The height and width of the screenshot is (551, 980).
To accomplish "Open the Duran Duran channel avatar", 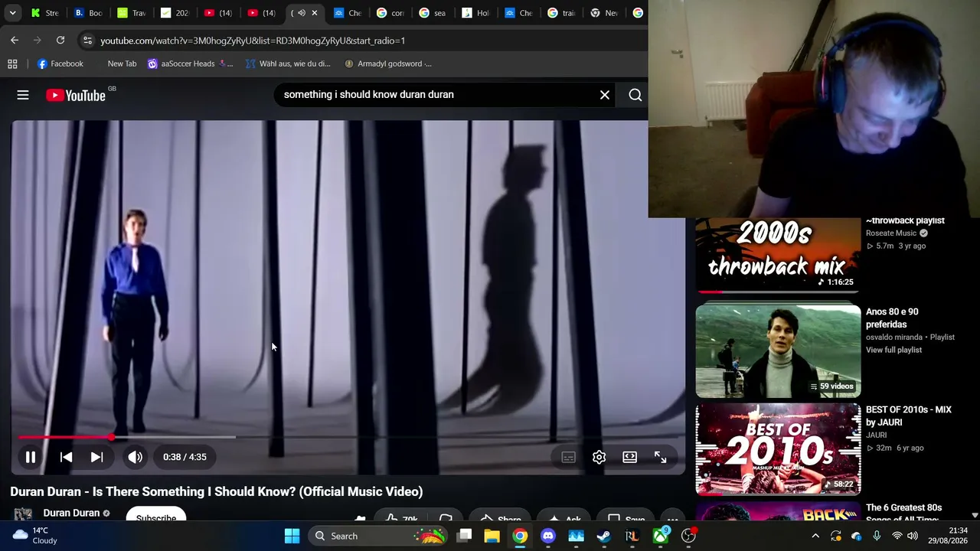I will pyautogui.click(x=23, y=514).
